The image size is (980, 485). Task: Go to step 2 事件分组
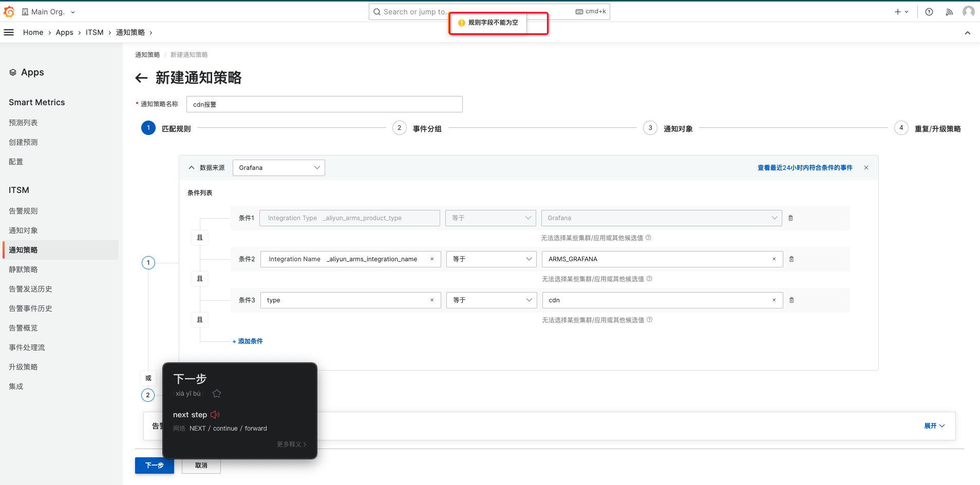pos(417,128)
